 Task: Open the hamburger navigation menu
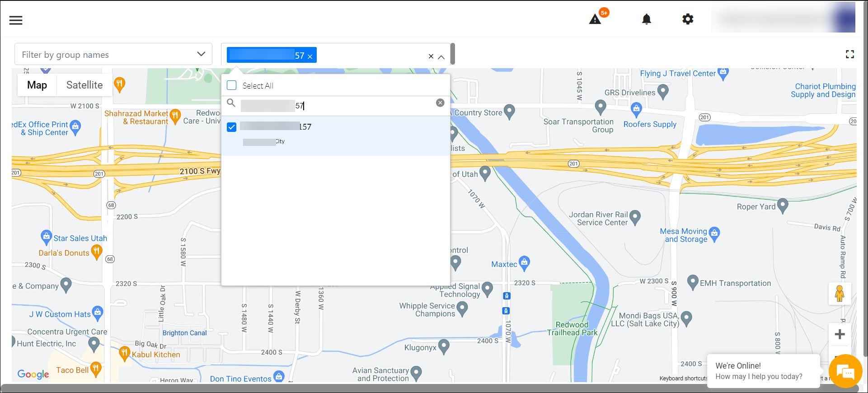click(16, 20)
